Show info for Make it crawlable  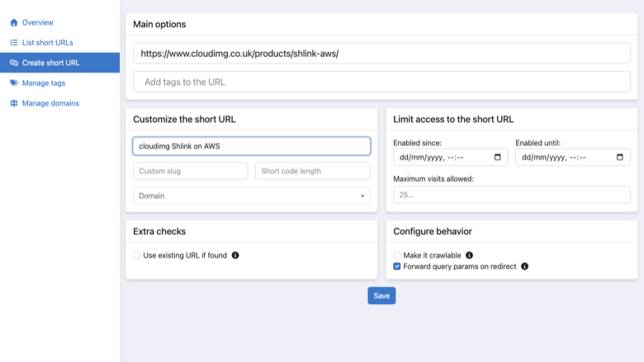[x=470, y=256]
